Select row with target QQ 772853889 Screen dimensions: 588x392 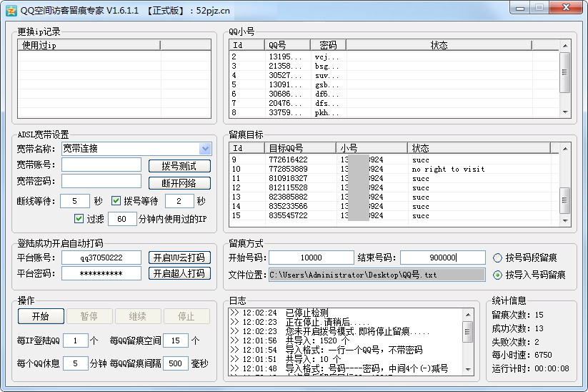click(x=289, y=169)
